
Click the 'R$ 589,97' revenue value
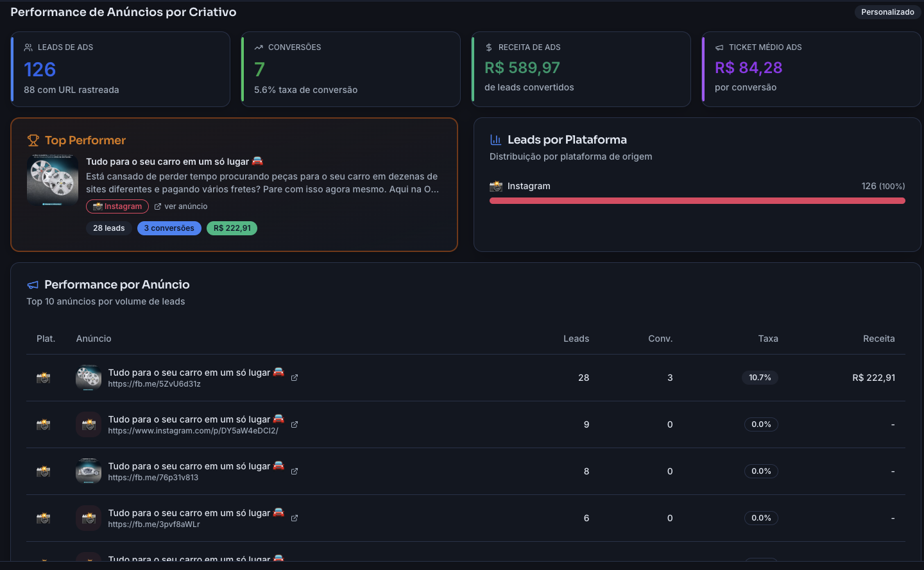pos(522,68)
